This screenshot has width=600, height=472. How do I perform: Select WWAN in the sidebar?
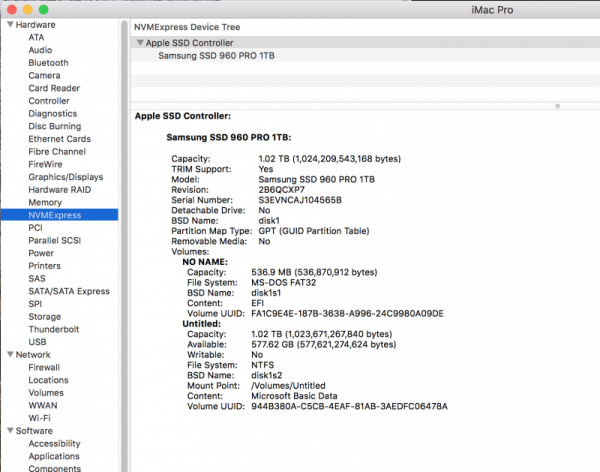[x=43, y=405]
